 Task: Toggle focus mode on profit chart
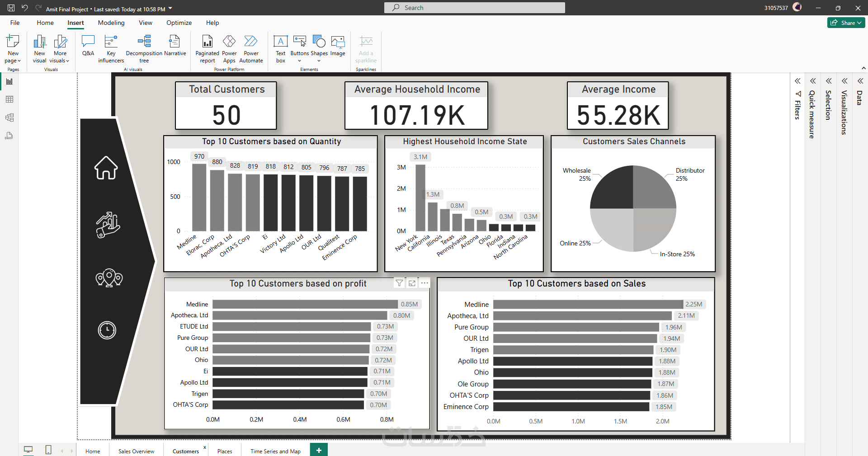[412, 283]
